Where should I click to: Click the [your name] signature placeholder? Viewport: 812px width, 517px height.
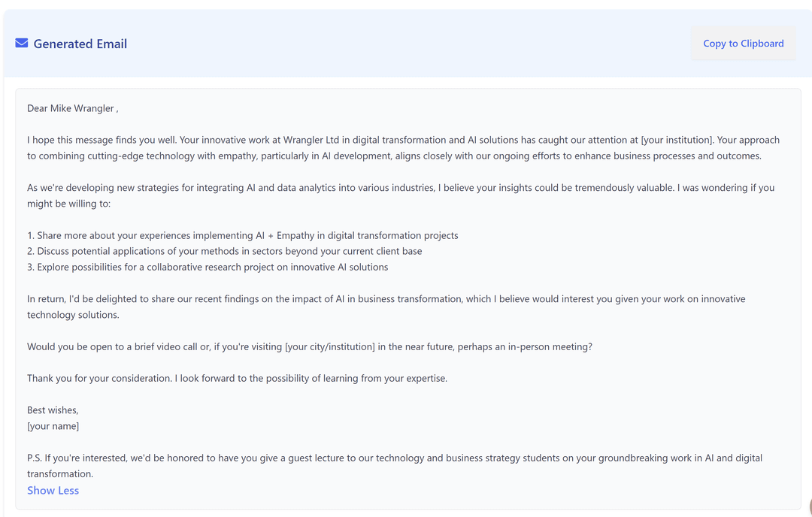point(53,425)
